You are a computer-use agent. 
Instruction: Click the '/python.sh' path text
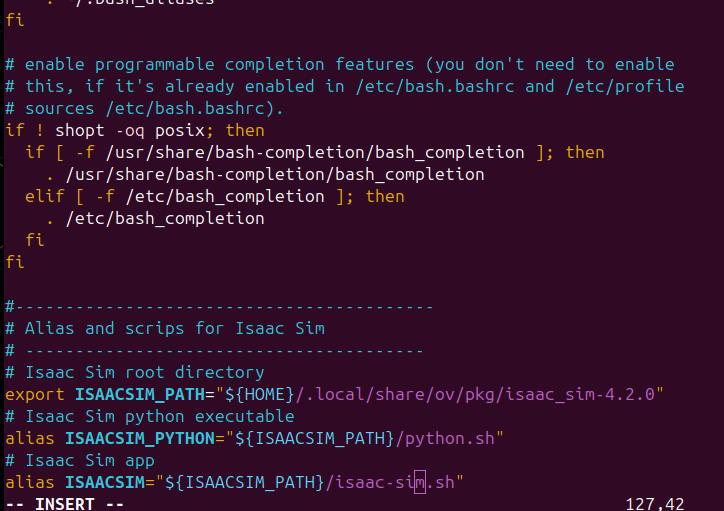445,439
